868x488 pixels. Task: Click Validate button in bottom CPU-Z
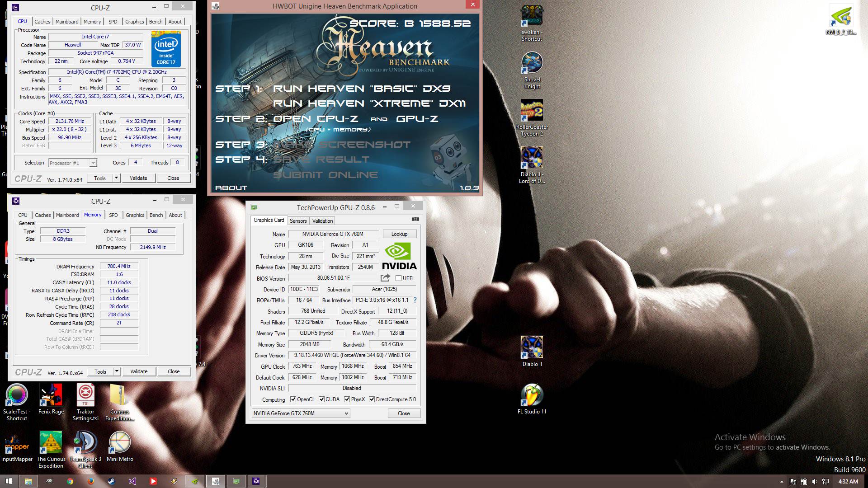pos(139,371)
